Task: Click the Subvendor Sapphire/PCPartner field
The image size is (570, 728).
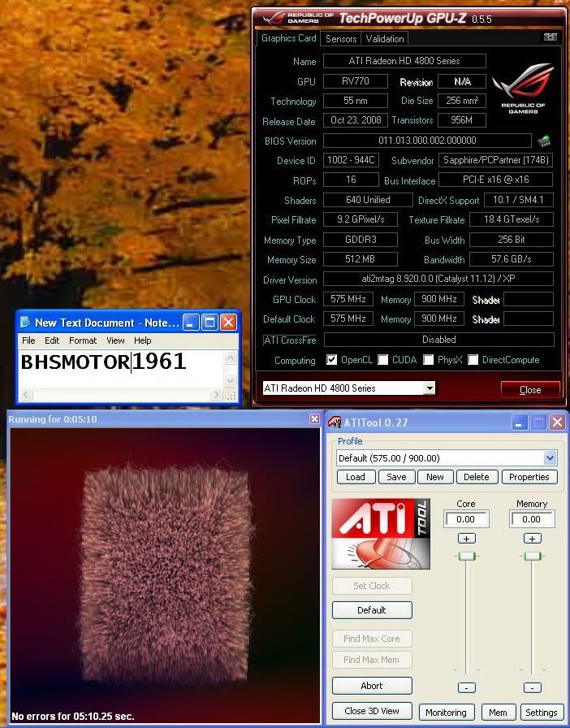Action: [x=495, y=160]
